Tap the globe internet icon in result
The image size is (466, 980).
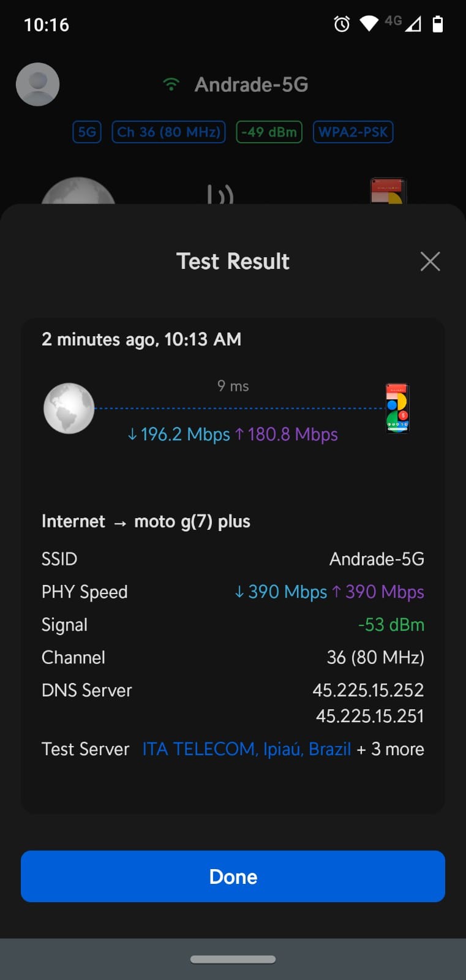pos(69,409)
